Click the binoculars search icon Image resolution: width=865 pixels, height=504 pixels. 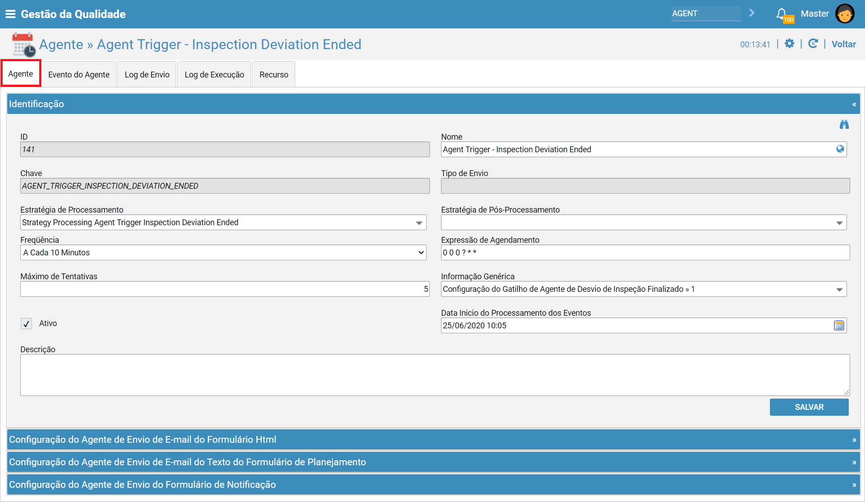tap(844, 124)
